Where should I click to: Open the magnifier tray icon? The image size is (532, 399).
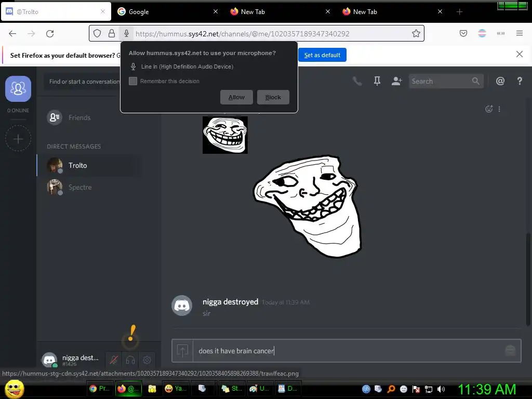[391, 389]
